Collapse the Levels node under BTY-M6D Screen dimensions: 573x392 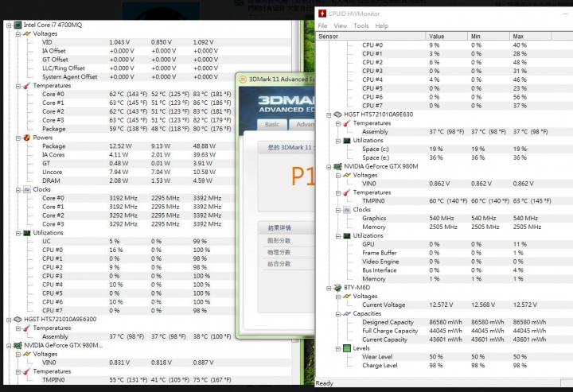tap(338, 348)
